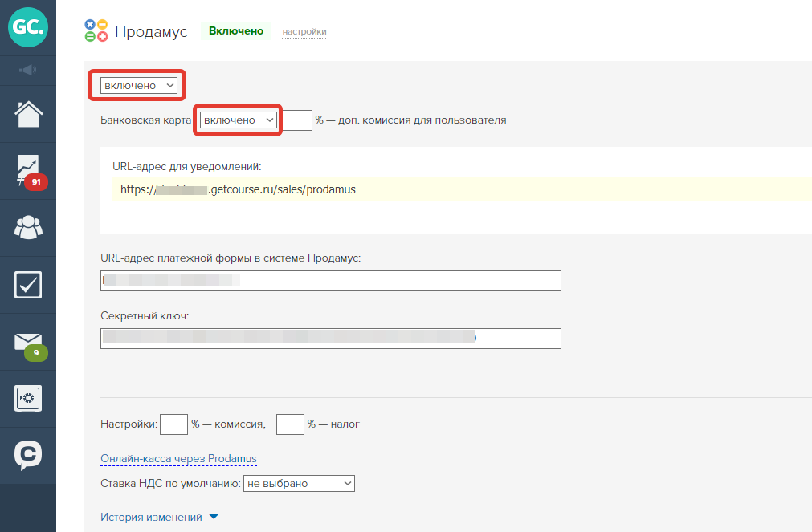The height and width of the screenshot is (532, 812).
Task: Open the Ставка НДС по умолчанию dropdown
Action: pos(299,483)
